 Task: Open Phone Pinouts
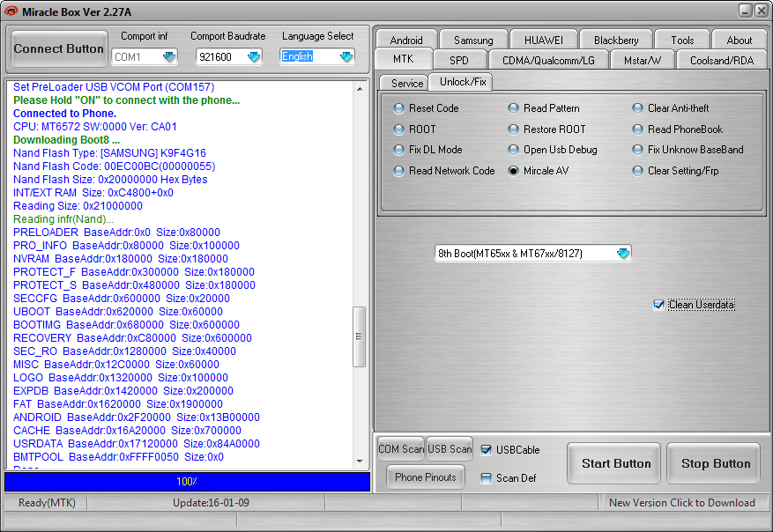(x=426, y=477)
